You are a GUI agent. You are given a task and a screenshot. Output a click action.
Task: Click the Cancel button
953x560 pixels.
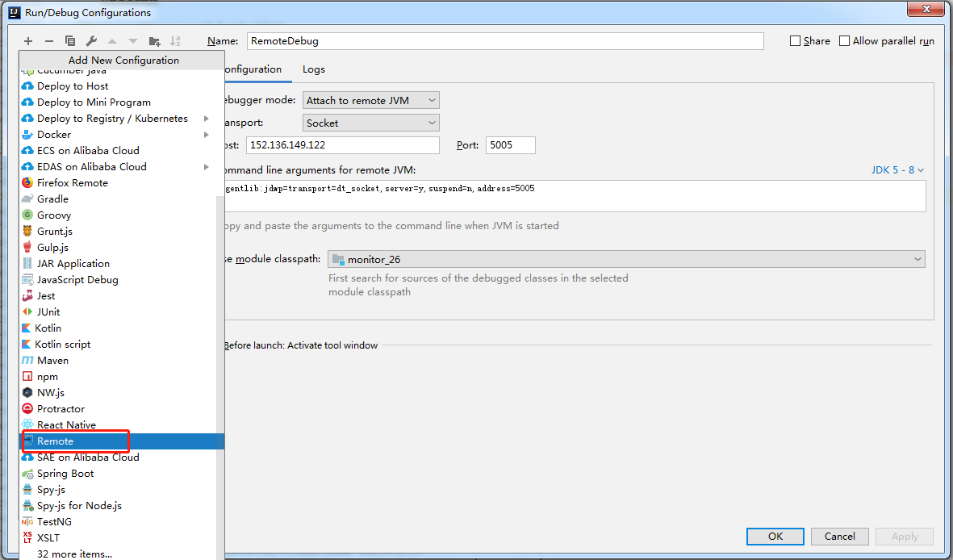click(840, 537)
